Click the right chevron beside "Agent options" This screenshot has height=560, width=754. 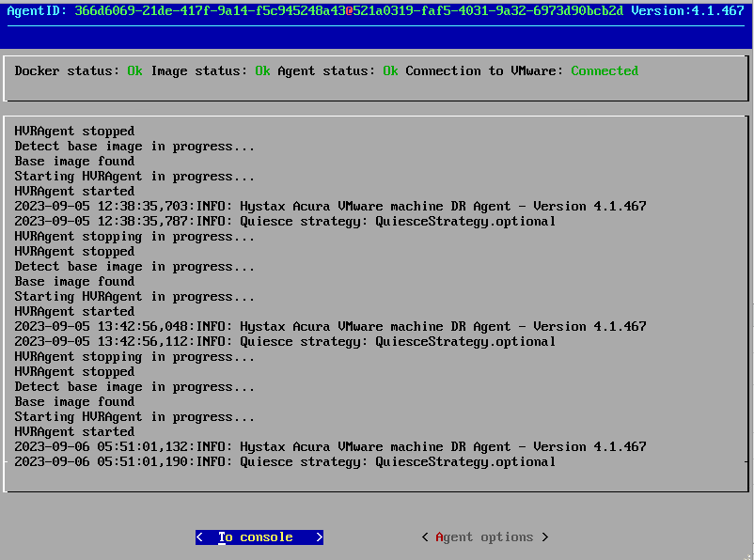(x=544, y=537)
